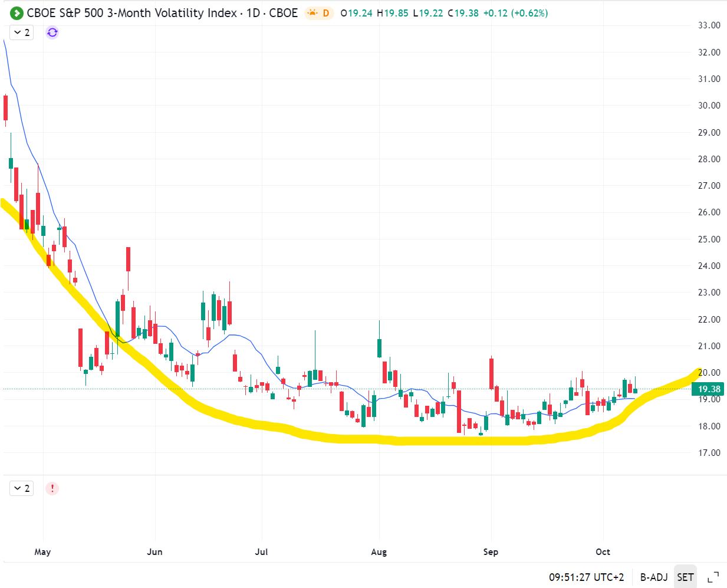This screenshot has width=727, height=588.
Task: Toggle the B-ADJ adjustment button
Action: (654, 577)
